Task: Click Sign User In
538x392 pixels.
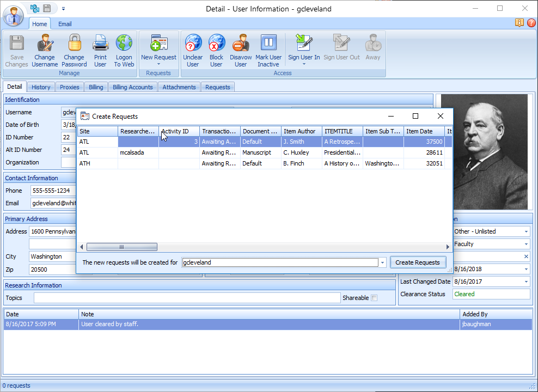Action: click(304, 49)
